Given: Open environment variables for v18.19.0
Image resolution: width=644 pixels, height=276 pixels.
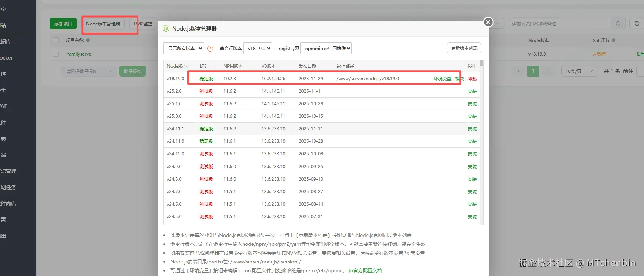Looking at the screenshot, I should 442,79.
